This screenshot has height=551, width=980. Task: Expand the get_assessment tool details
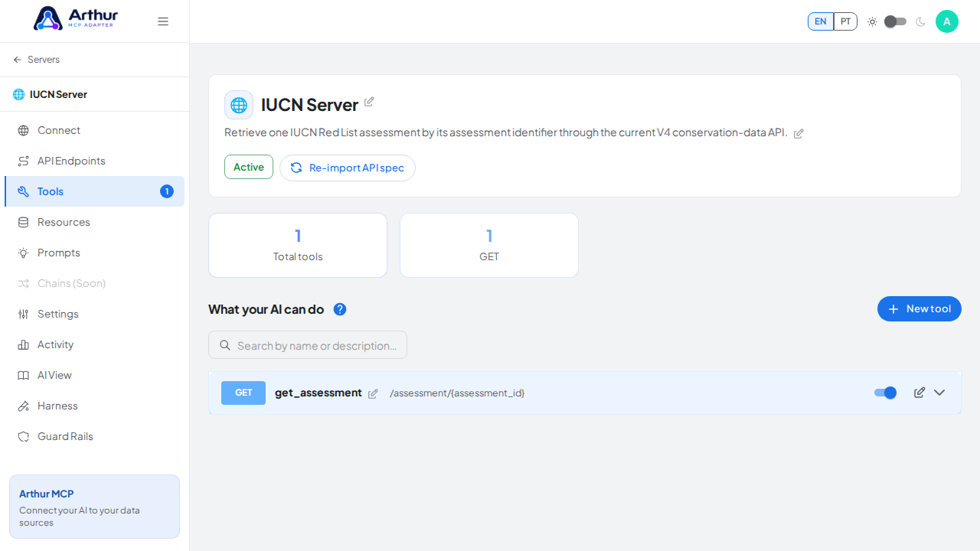pos(939,393)
